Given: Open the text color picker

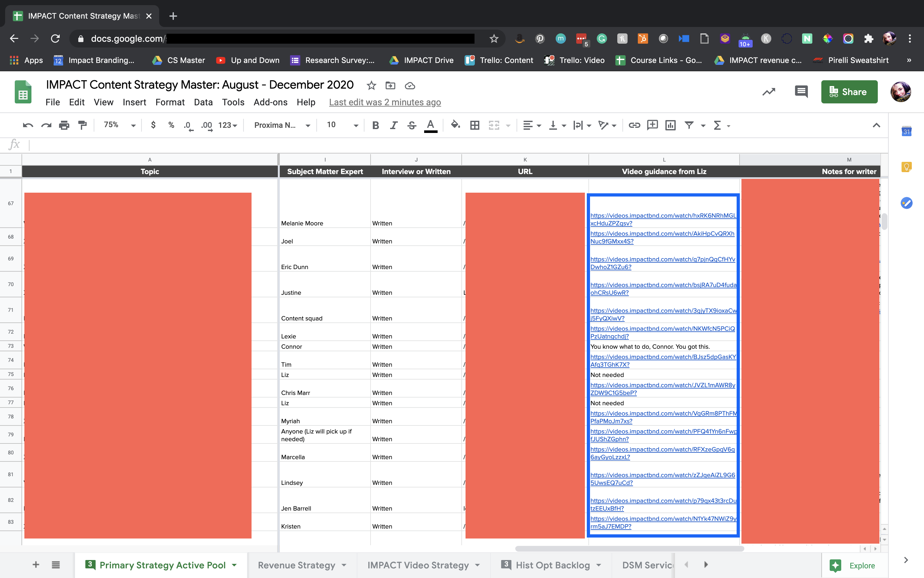Looking at the screenshot, I should (430, 125).
